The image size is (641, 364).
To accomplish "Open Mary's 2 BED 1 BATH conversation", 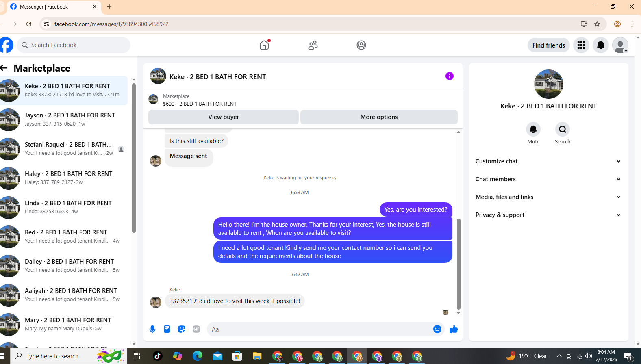I will 64,325.
